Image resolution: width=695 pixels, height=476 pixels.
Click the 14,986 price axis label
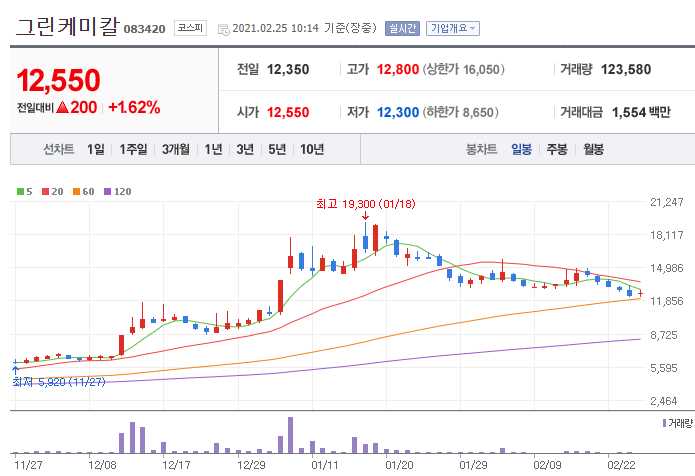[x=667, y=268]
